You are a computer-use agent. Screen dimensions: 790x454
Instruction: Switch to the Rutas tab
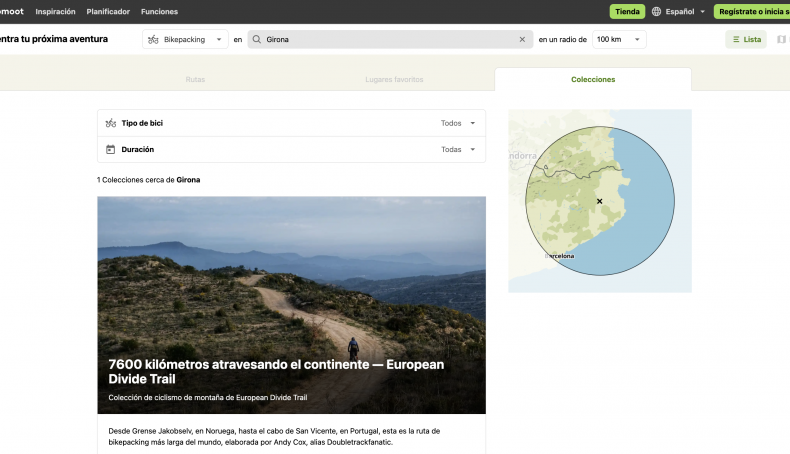click(x=195, y=80)
